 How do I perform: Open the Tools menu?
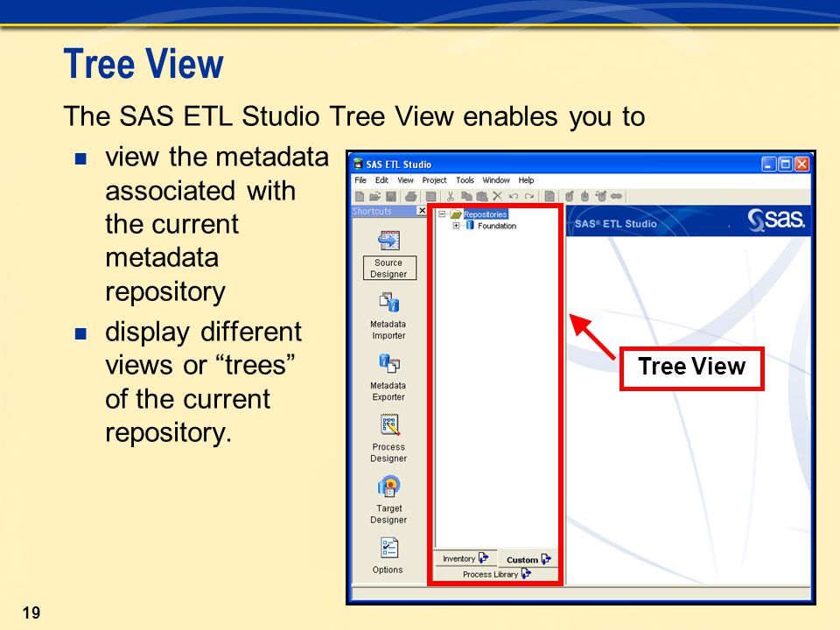click(x=465, y=180)
